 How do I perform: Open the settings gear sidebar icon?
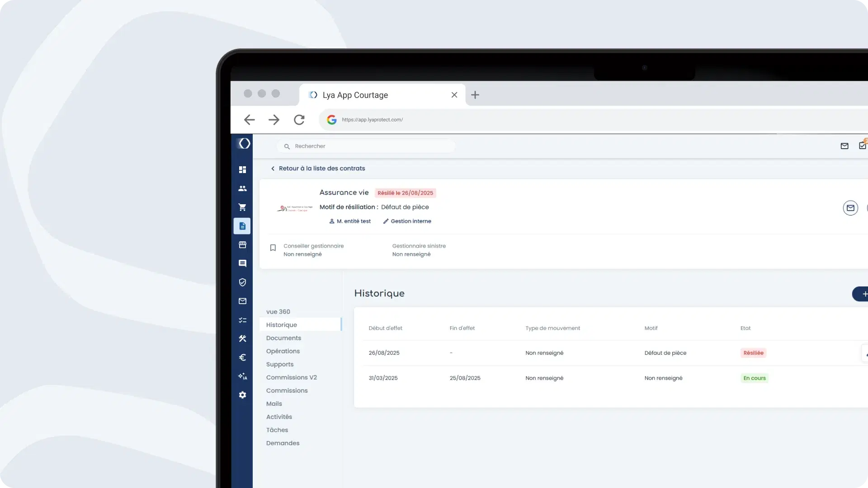[x=242, y=395]
